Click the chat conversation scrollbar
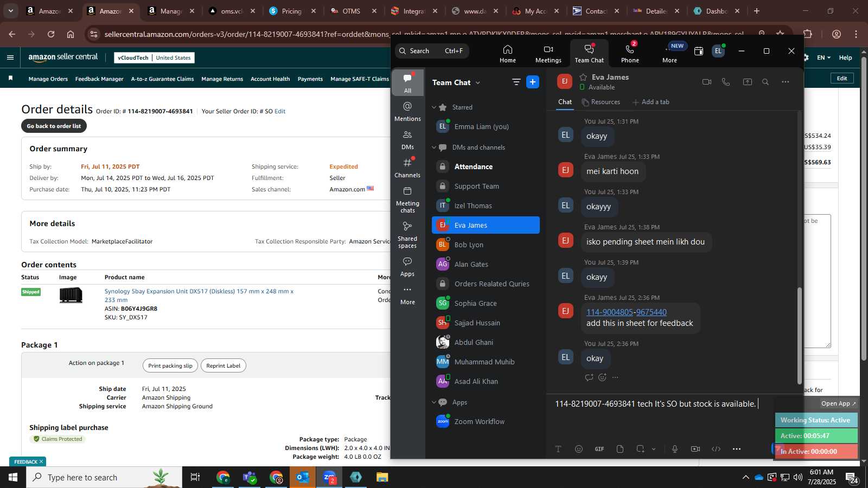868x488 pixels. 799,336
